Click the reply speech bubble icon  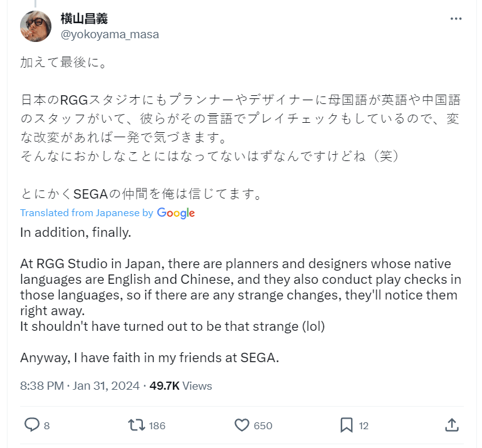pyautogui.click(x=31, y=425)
